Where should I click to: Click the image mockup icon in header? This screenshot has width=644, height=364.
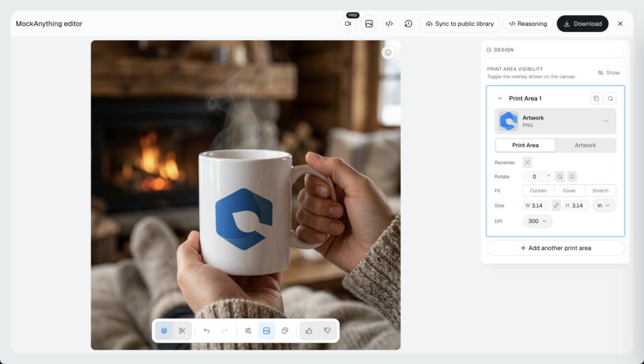point(369,24)
